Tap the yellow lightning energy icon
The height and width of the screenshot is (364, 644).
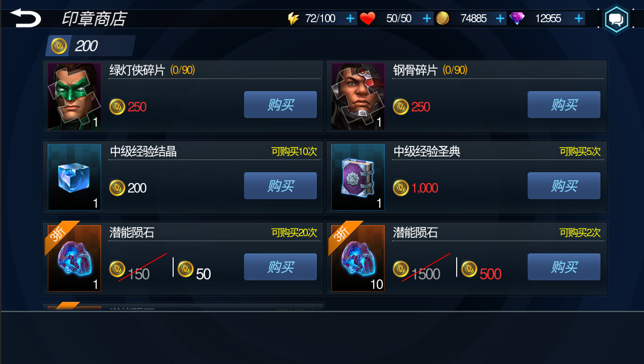293,19
